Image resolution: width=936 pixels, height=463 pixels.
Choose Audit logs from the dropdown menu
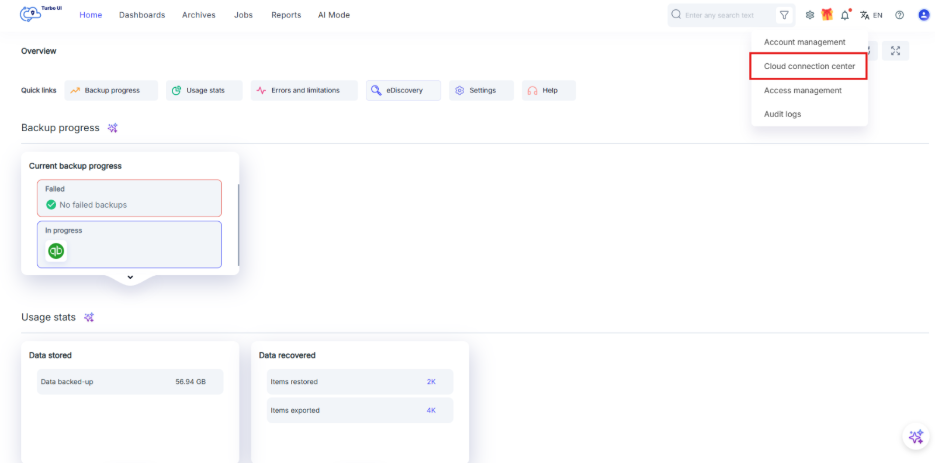point(782,114)
